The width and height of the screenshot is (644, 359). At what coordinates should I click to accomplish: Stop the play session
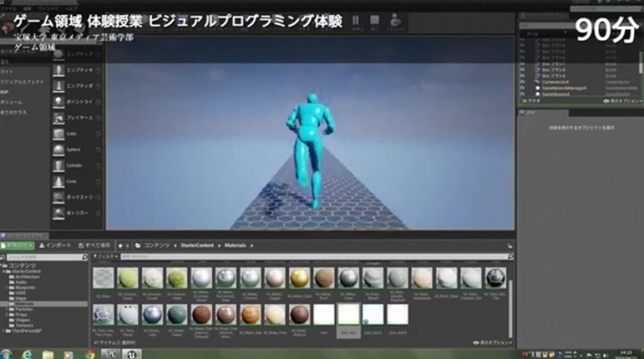point(375,21)
